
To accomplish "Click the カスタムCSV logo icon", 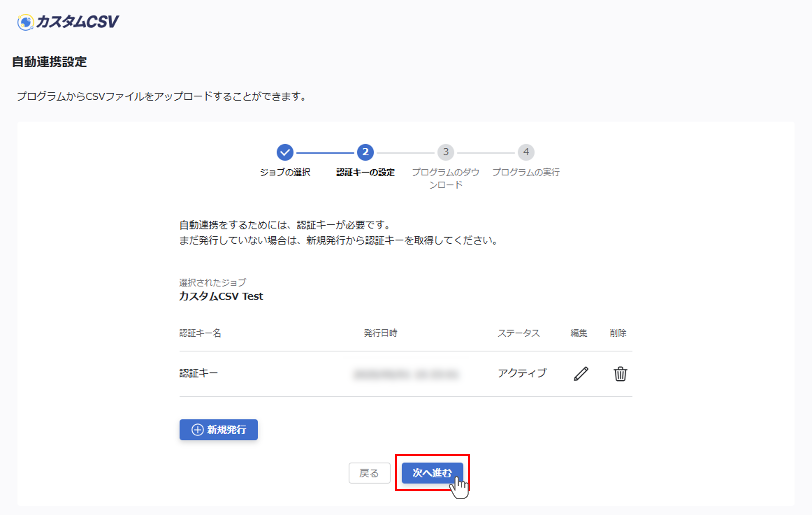I will point(26,22).
